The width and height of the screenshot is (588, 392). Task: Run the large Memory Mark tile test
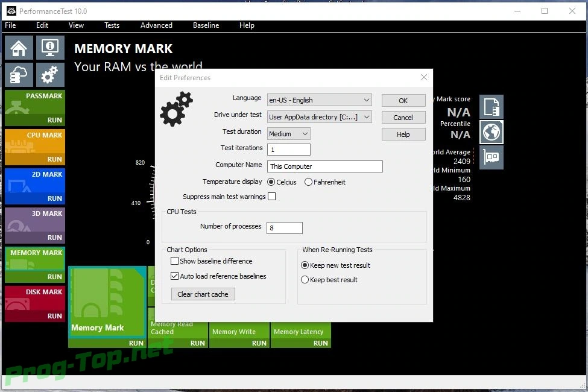[x=136, y=343]
